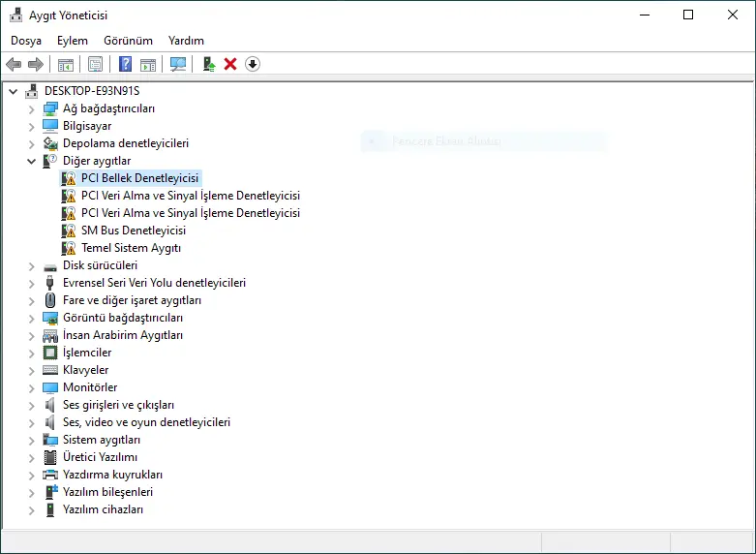Select SM Bus Denetleyicisi entry
The width and height of the screenshot is (756, 554).
pos(134,231)
